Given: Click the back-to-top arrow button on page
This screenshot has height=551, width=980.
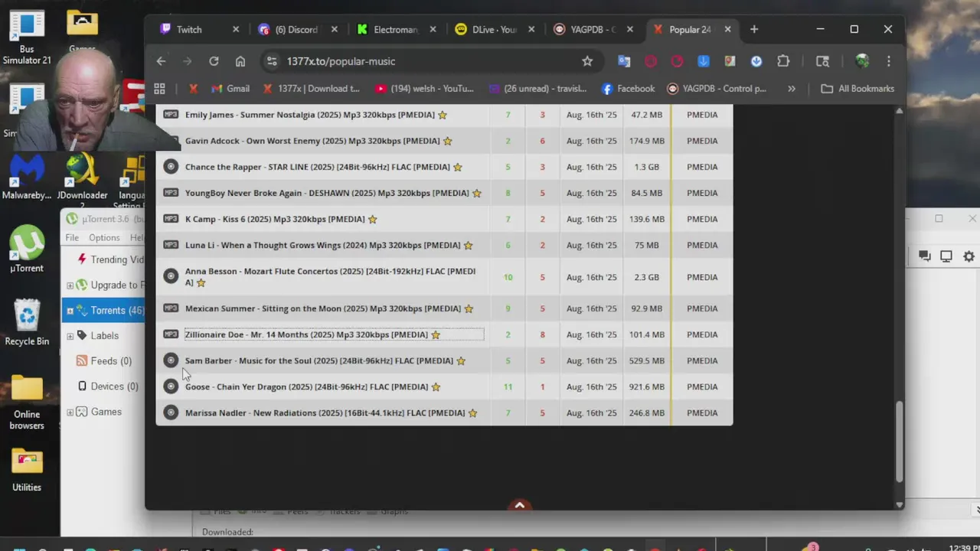Looking at the screenshot, I should tap(520, 505).
